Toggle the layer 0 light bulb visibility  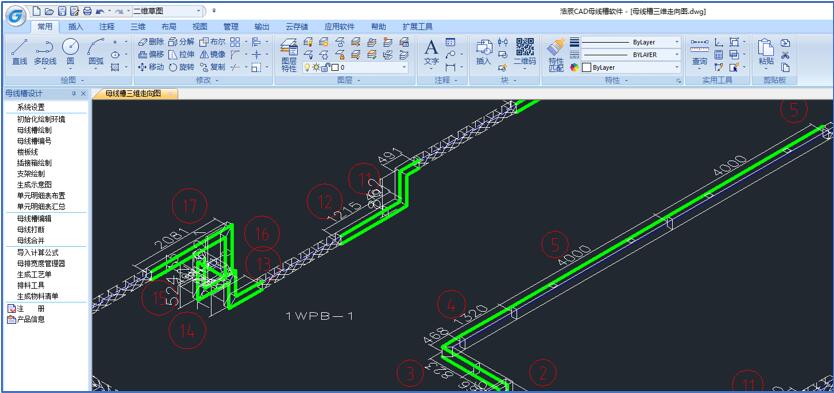pos(307,68)
